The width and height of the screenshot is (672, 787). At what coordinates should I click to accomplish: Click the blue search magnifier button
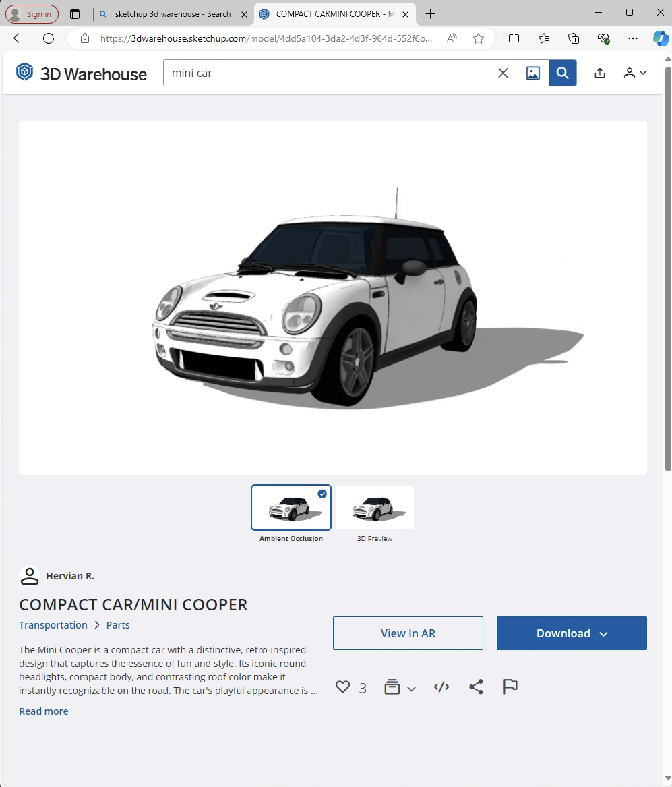pos(563,73)
